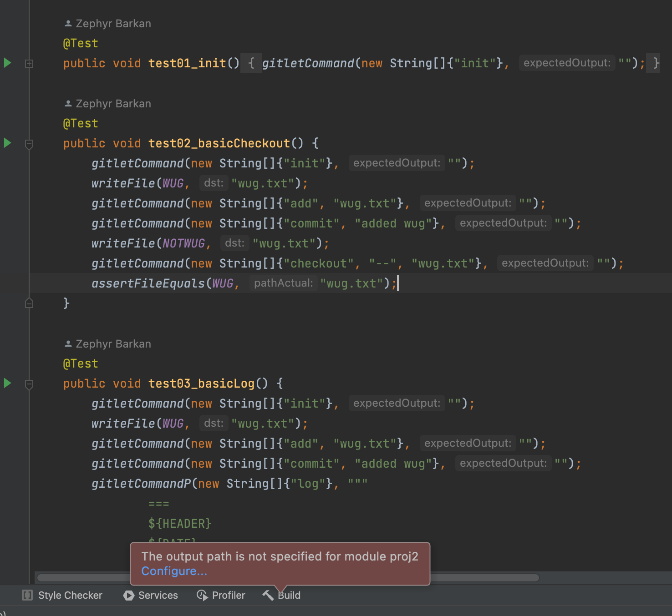Place the cursor on the test02_basicCheckout method name

pyautogui.click(x=219, y=143)
